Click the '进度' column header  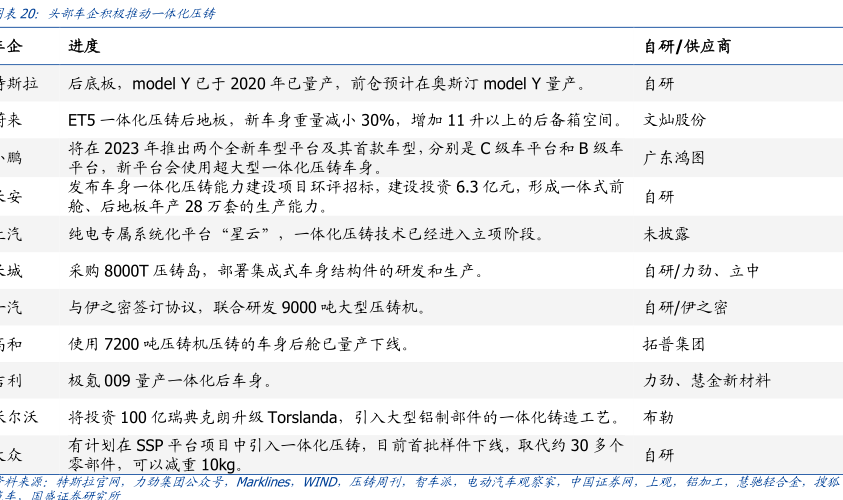click(84, 46)
